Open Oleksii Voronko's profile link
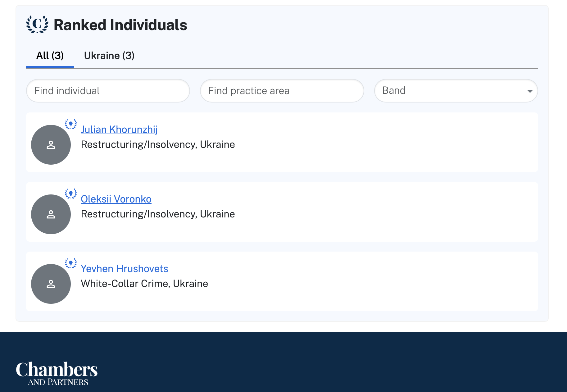 (x=116, y=199)
